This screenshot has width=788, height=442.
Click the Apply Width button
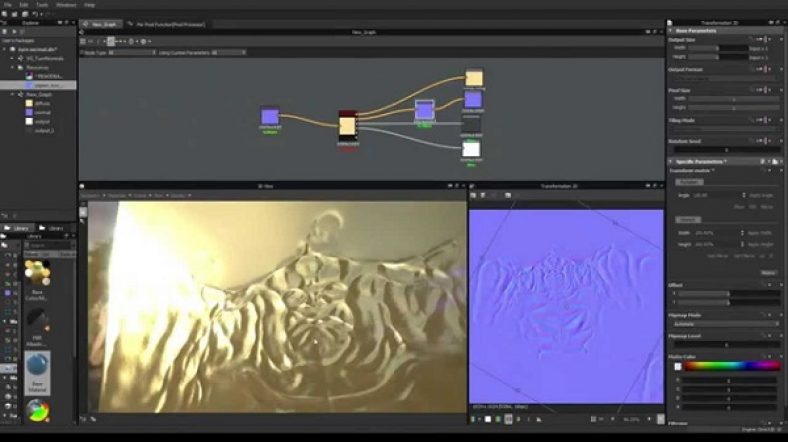click(x=759, y=233)
